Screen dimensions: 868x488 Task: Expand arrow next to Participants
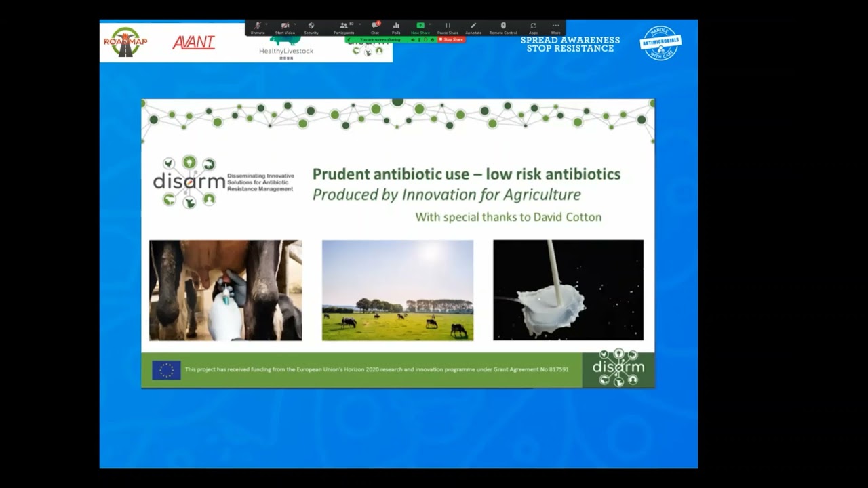[360, 24]
